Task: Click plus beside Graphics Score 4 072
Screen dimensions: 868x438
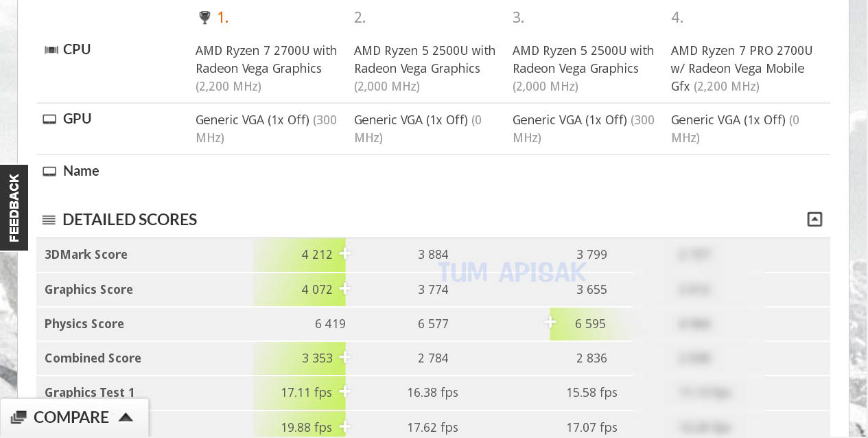Action: point(344,289)
